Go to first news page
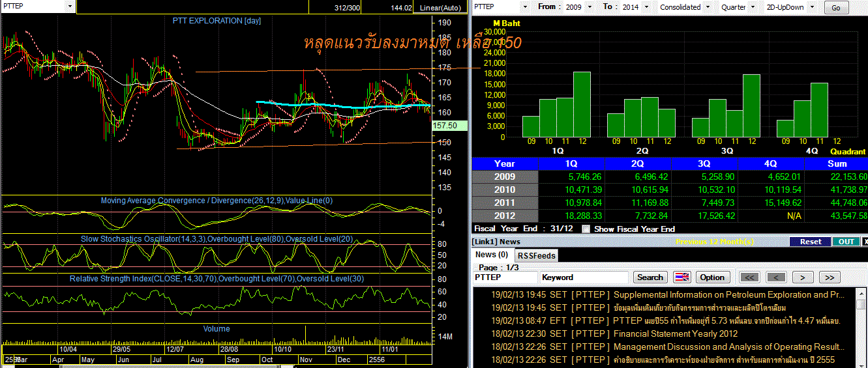868x368 pixels. (x=750, y=277)
